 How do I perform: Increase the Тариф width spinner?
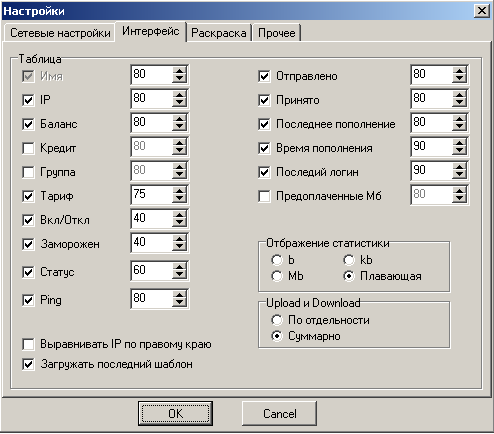[x=179, y=191]
